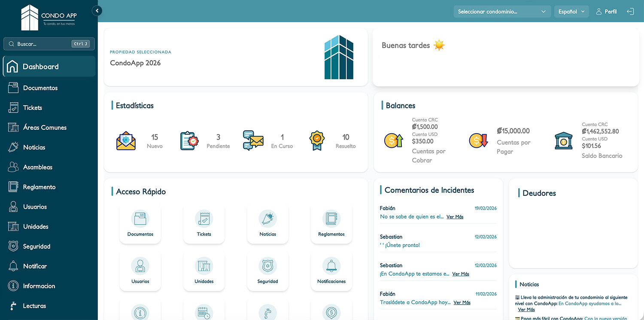Open Perfil in top bar
This screenshot has height=320, width=644.
606,12
